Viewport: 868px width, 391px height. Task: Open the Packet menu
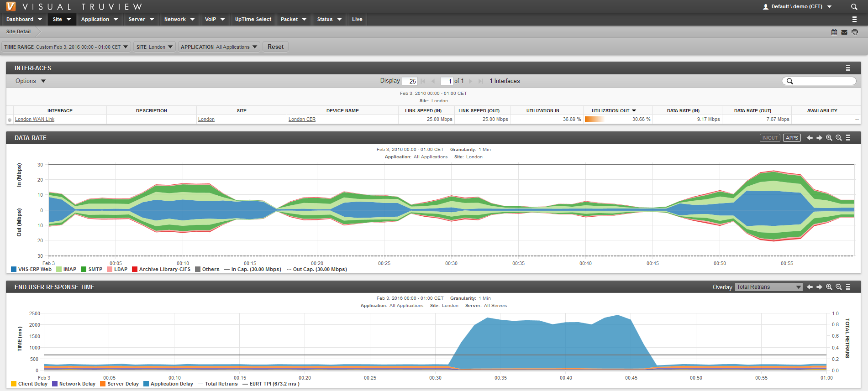point(294,19)
